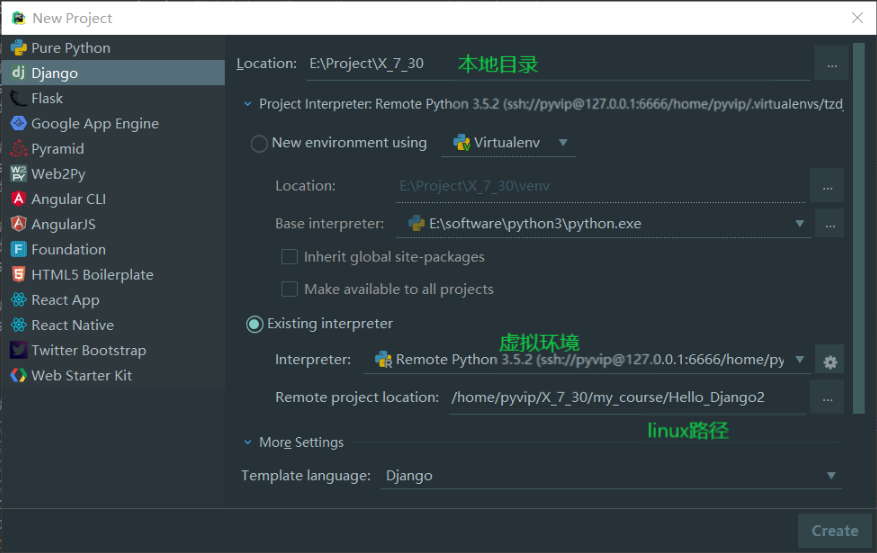The image size is (877, 553).
Task: Select Twitter Bootstrap project type
Action: pyautogui.click(x=113, y=350)
